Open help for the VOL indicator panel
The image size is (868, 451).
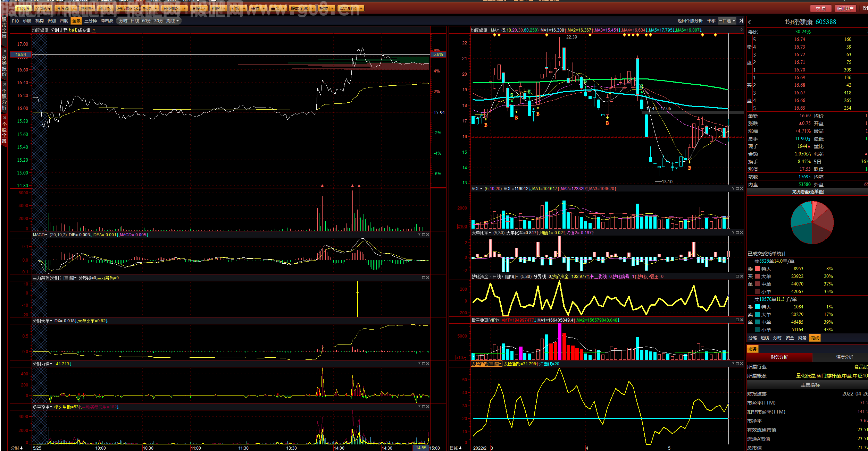[733, 189]
